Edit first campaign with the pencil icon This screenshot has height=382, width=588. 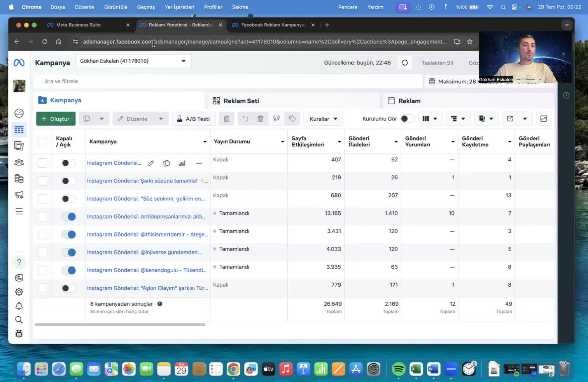(x=151, y=163)
